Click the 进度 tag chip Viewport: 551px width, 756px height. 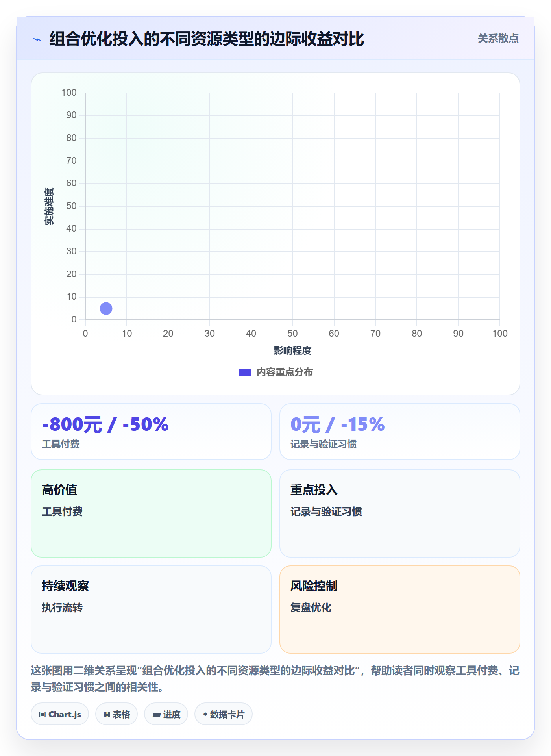[166, 714]
